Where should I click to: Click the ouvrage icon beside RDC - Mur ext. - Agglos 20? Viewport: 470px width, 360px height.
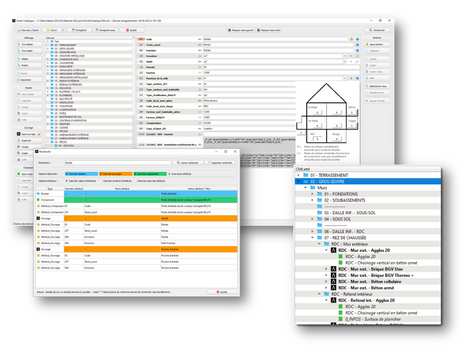333,250
